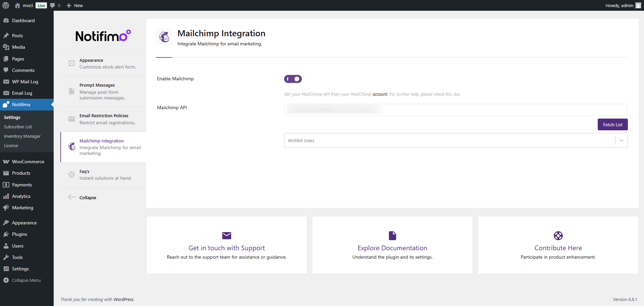
Task: Open the Contribute Here link
Action: [x=558, y=248]
